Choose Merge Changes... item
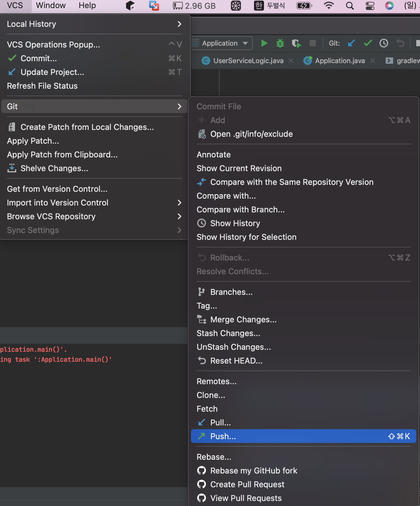Viewport: 420px width, 506px height. pos(303,320)
